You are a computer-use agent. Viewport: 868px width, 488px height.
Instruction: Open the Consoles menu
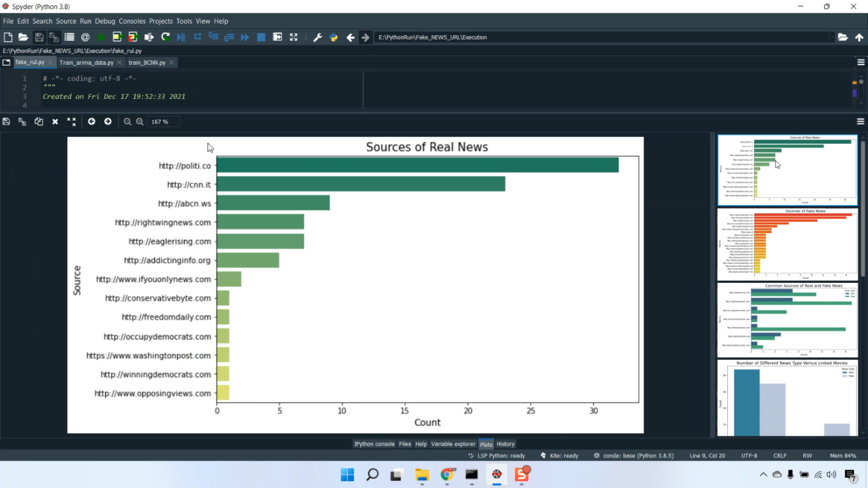tap(132, 21)
